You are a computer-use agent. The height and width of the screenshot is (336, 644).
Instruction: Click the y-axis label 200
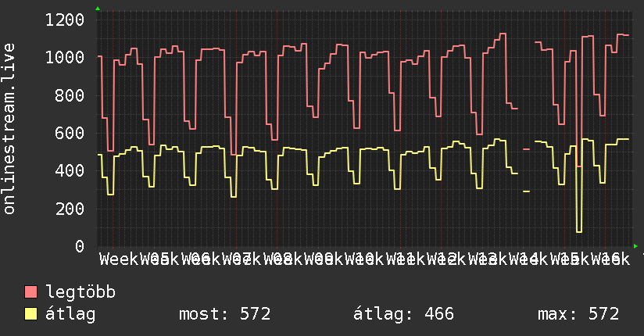tap(70, 209)
